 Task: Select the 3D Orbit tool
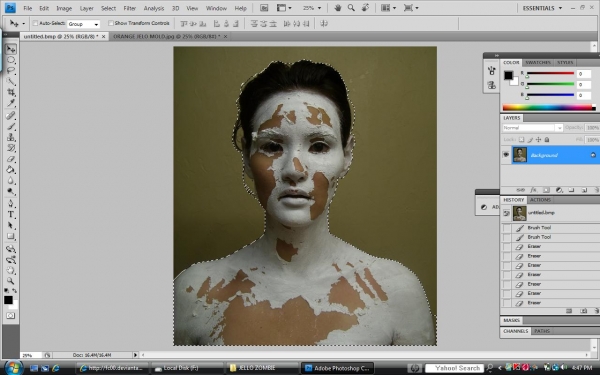tap(11, 260)
